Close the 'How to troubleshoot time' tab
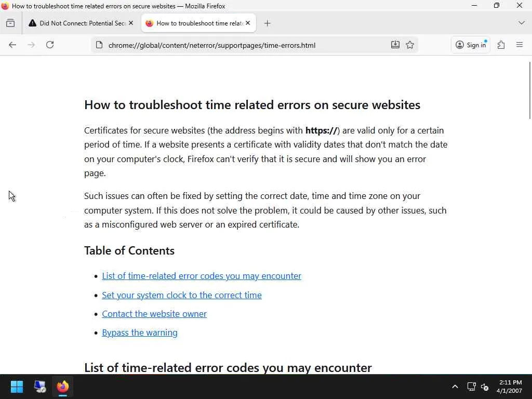 coord(248,23)
